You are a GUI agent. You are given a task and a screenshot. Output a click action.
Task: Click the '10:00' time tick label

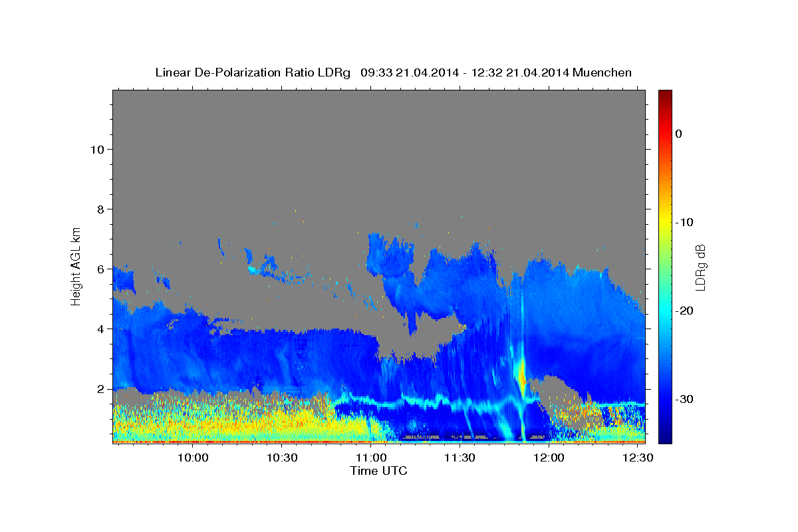tap(194, 458)
